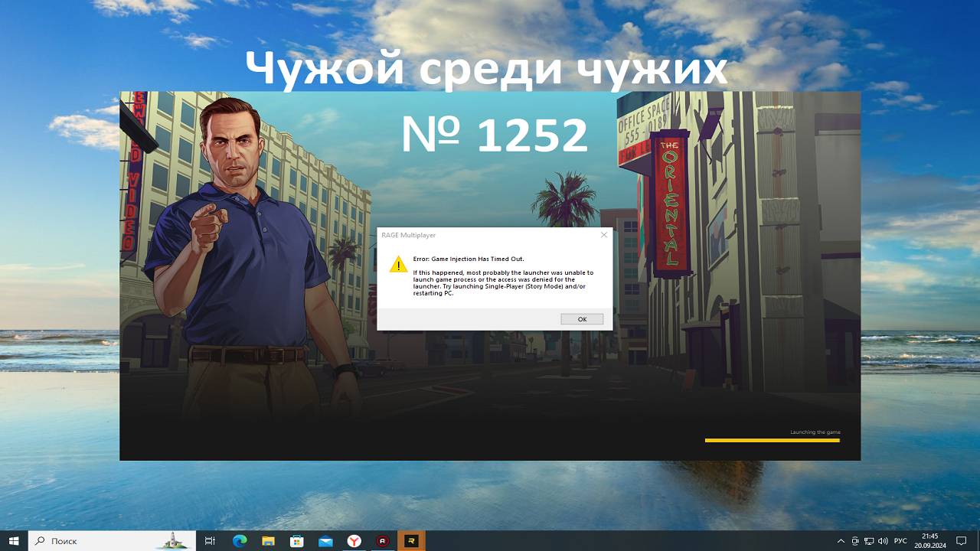Open the Mail app from the taskbar
Image resolution: width=980 pixels, height=551 pixels.
pos(325,541)
